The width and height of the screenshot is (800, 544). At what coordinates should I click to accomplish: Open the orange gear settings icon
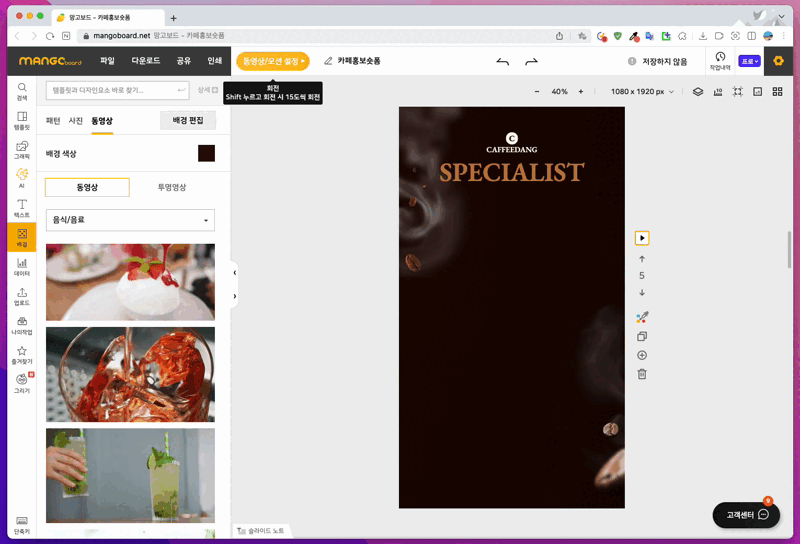tap(778, 61)
